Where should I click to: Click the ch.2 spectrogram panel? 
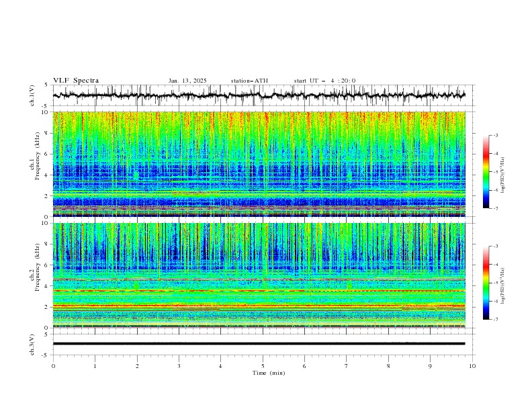[x=259, y=275]
